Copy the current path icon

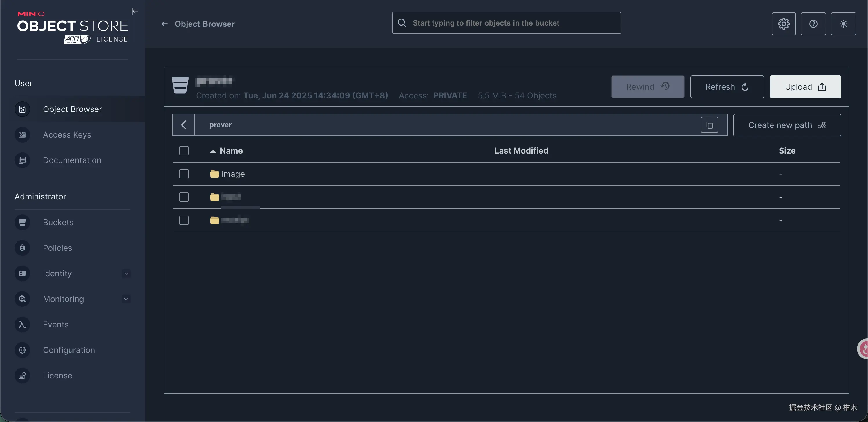coord(709,125)
